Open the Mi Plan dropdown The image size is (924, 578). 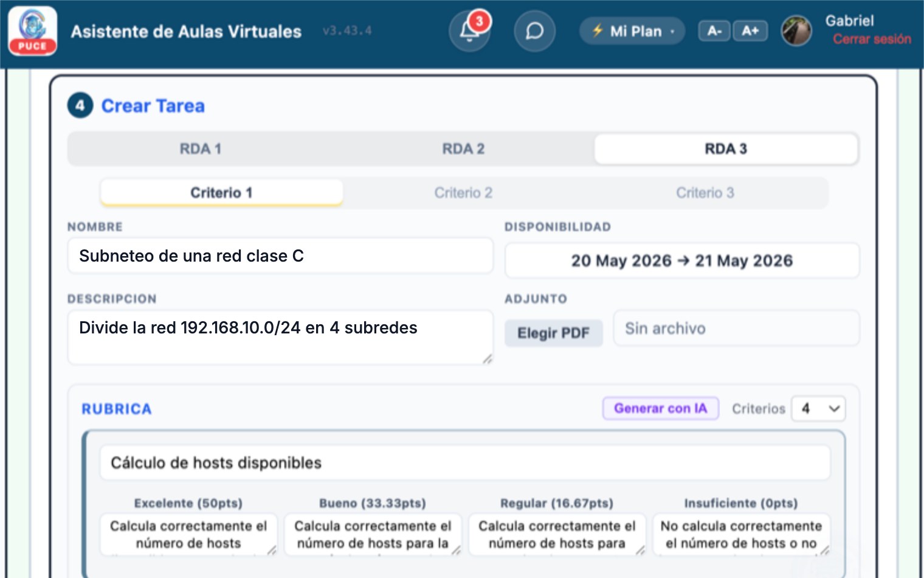coord(632,31)
